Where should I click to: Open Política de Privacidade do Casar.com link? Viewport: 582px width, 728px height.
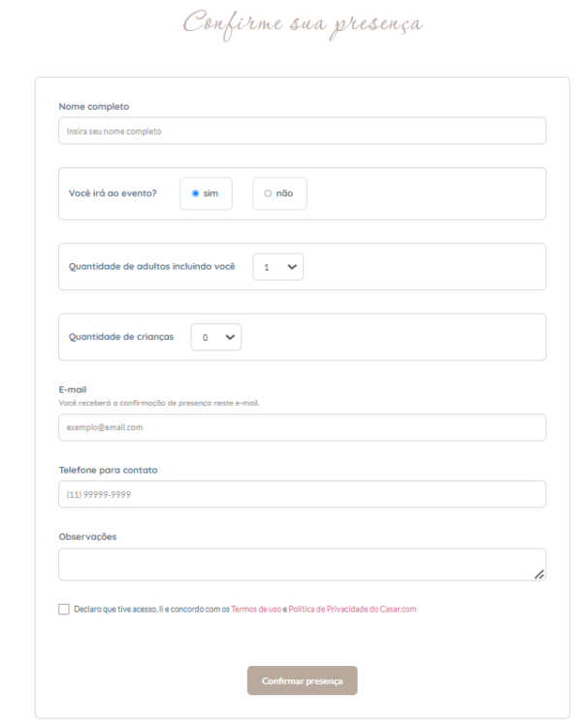coord(352,610)
